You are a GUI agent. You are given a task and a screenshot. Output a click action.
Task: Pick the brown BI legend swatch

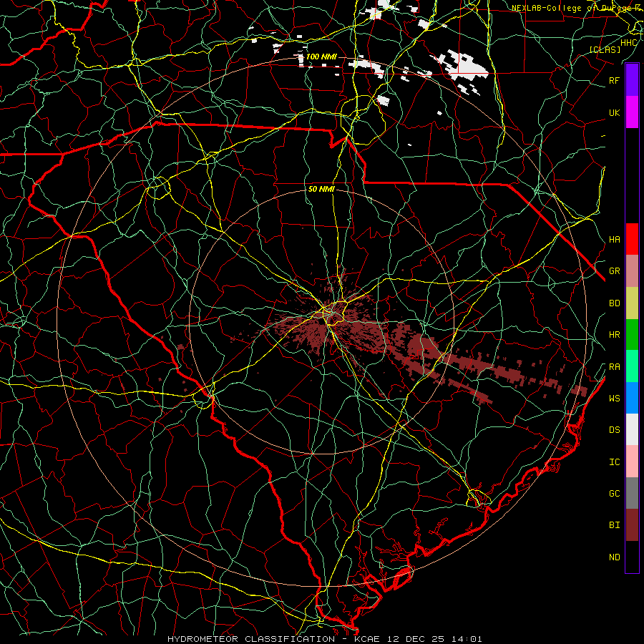[632, 525]
